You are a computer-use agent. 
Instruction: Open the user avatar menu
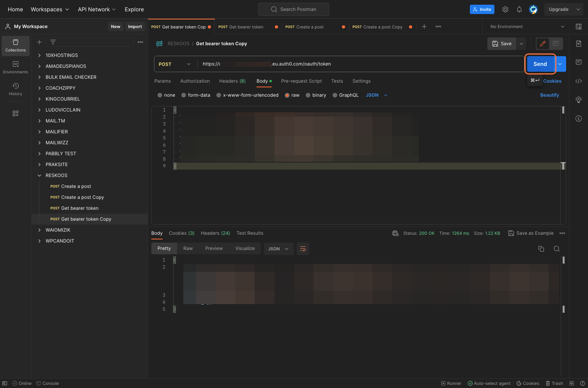[533, 9]
